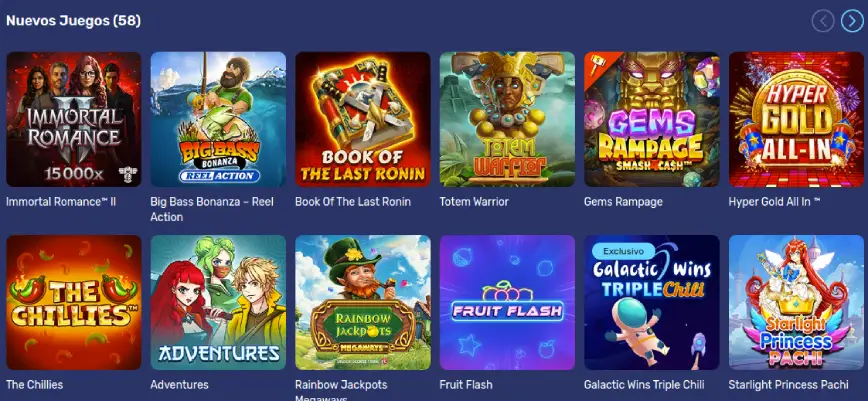Open Gems Rampage game tile

[x=652, y=119]
